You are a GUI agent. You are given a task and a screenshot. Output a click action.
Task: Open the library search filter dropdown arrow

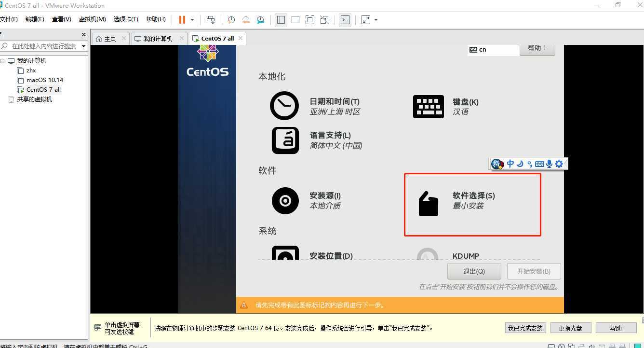[84, 46]
